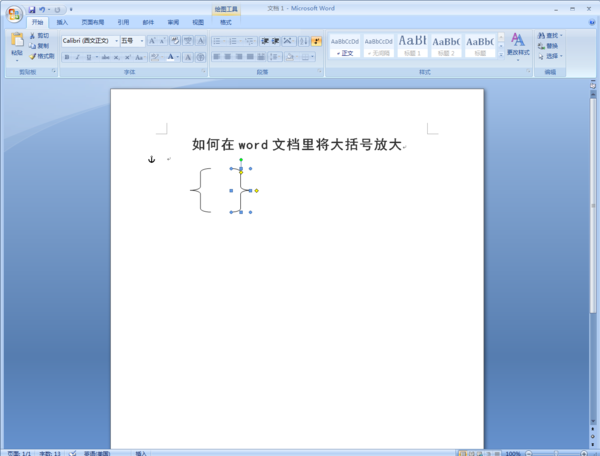Image resolution: width=600 pixels, height=456 pixels.
Task: Click the Office round logo button
Action: point(15,15)
